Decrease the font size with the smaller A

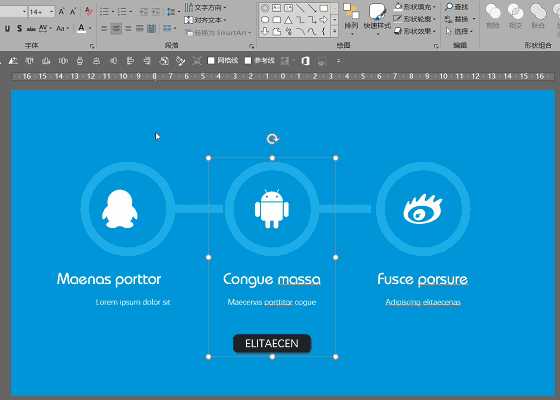pyautogui.click(x=73, y=12)
